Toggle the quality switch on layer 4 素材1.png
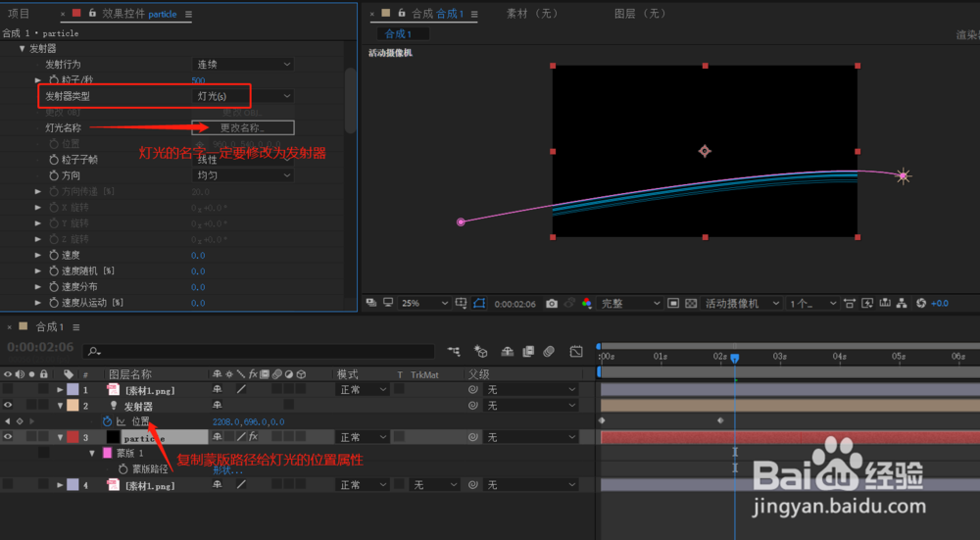This screenshot has height=540, width=980. (241, 484)
